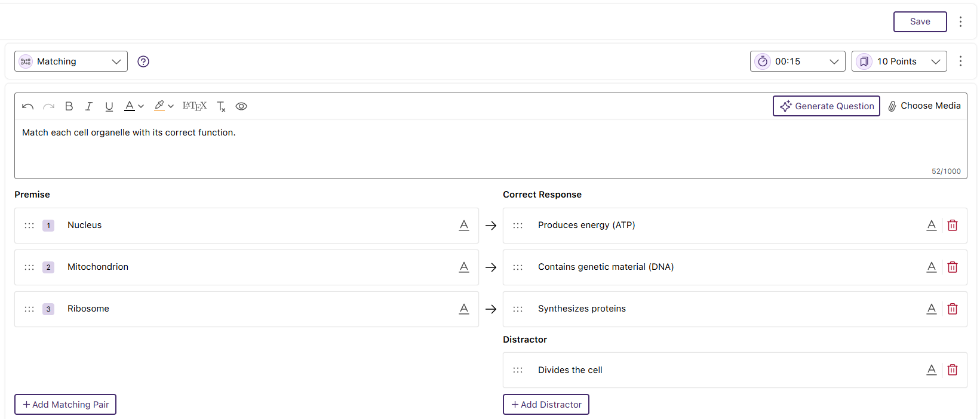Open the top bar three-dot menu

click(x=960, y=21)
